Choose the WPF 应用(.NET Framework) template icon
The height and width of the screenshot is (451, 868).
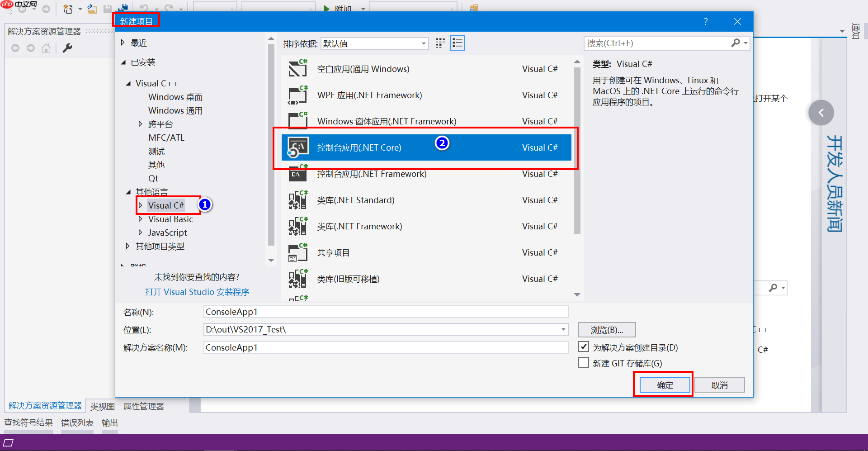(x=298, y=95)
